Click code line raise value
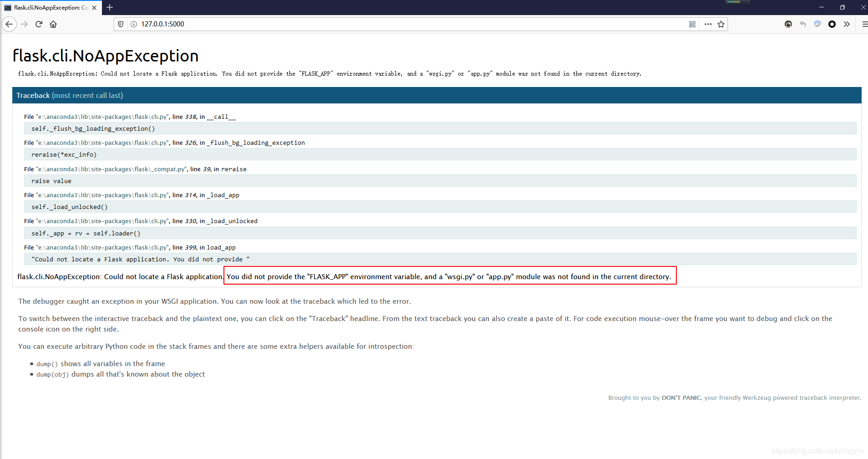The image size is (868, 459). click(x=440, y=181)
